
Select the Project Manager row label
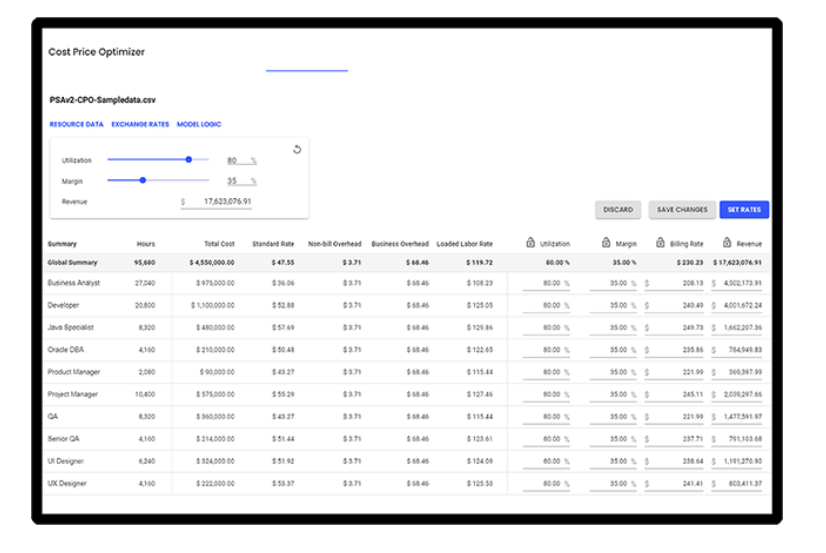73,394
